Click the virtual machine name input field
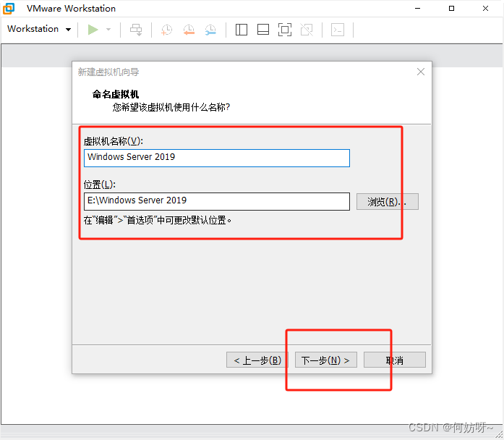This screenshot has width=504, height=440. point(217,158)
